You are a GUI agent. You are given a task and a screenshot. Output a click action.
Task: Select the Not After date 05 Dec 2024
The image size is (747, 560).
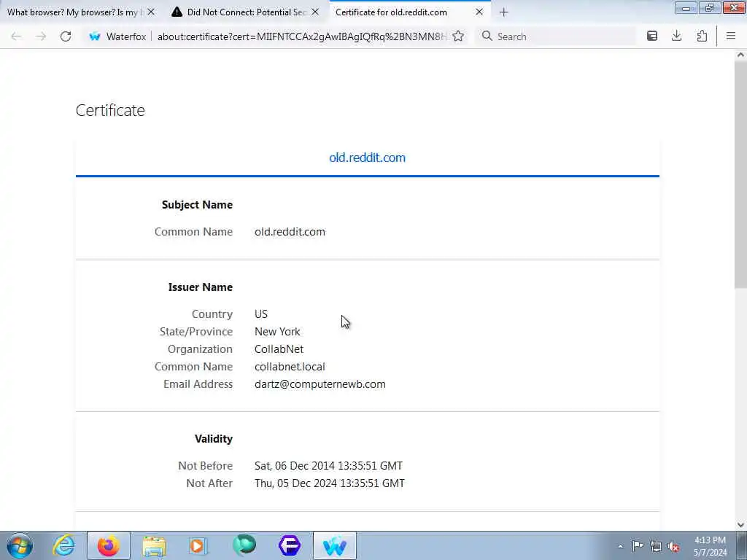[x=330, y=483]
